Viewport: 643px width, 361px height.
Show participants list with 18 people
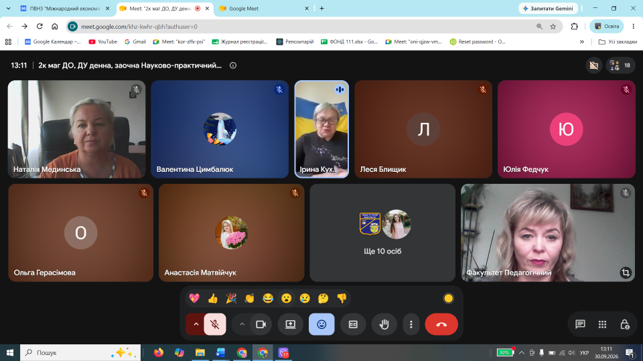point(620,65)
